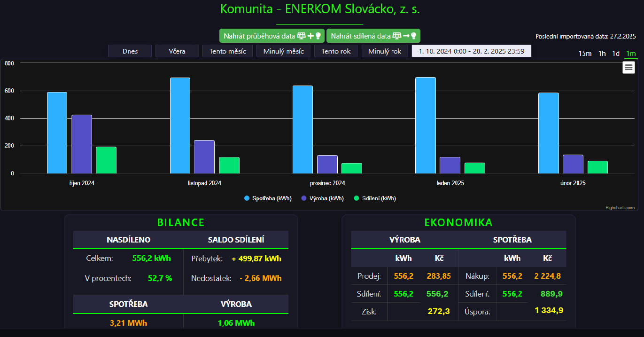Toggle Výroba (kWh) series in legend

click(x=322, y=198)
